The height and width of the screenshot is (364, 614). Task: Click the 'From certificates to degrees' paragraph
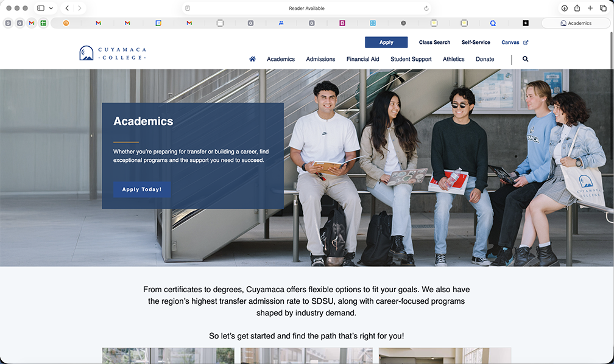coord(306,301)
